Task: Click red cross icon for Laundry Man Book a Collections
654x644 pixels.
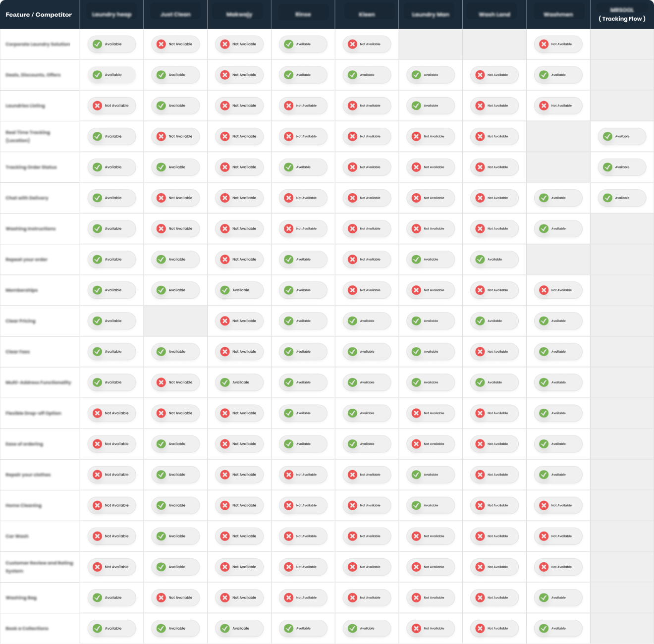Action: point(417,628)
